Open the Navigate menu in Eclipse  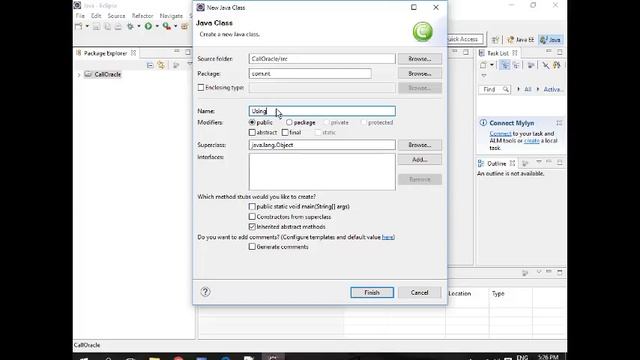point(171,16)
